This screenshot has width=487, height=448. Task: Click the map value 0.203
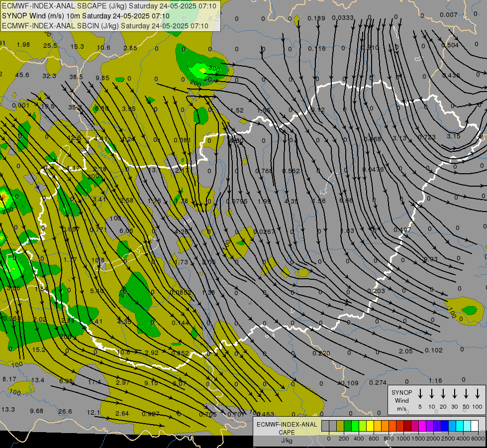[x=376, y=291]
